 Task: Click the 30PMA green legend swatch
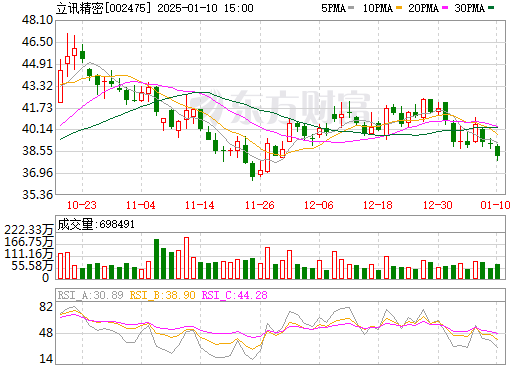[491, 8]
